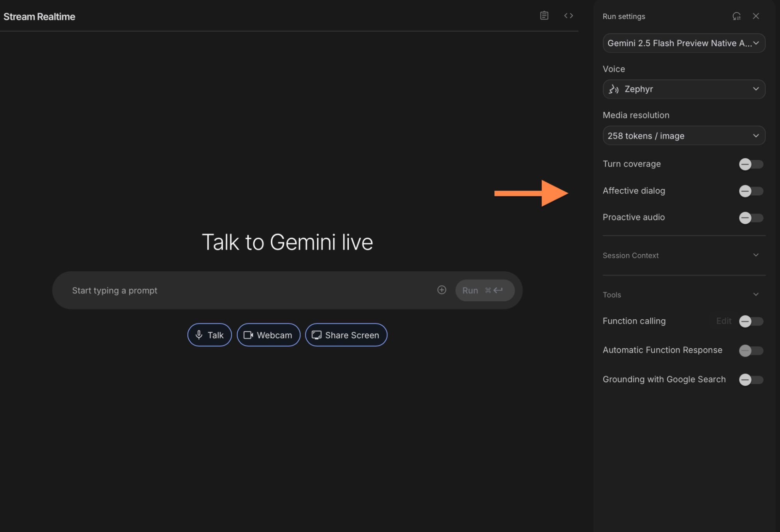Click the add media plus icon

(x=442, y=290)
